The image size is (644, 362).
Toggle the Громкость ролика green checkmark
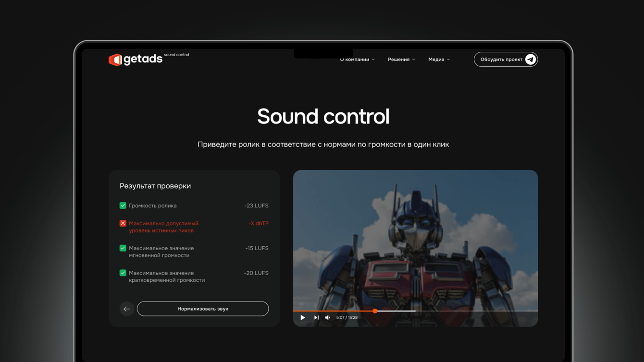123,205
